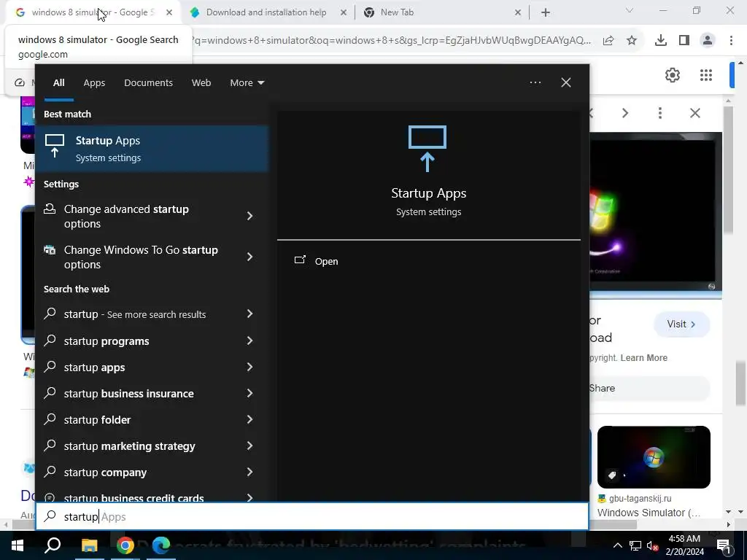Image resolution: width=747 pixels, height=560 pixels.
Task: Open Google Chrome from the taskbar
Action: click(125, 545)
